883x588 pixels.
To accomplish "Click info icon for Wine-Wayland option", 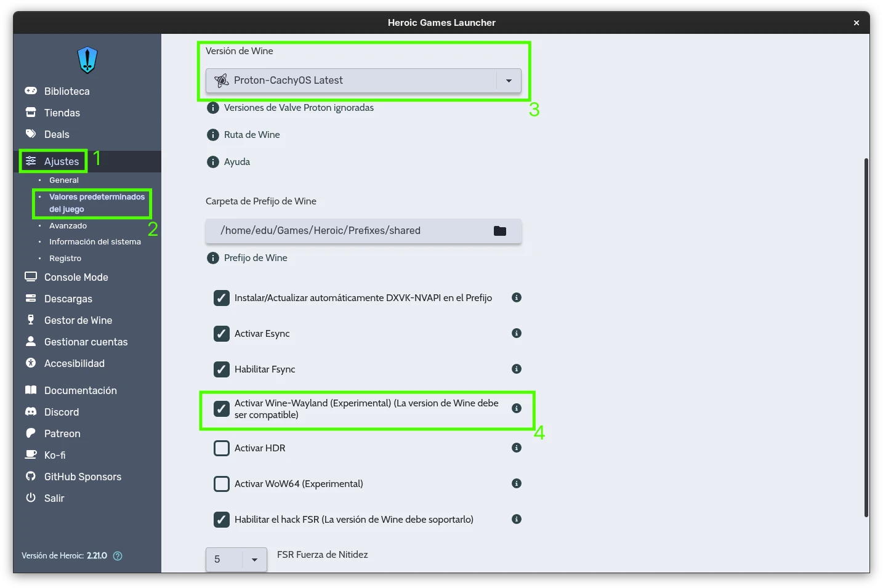I will (517, 408).
